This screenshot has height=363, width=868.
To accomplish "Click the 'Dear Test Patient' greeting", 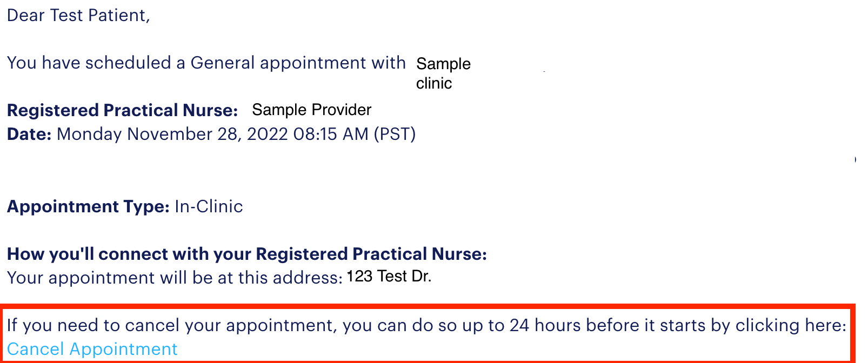I will pos(78,16).
